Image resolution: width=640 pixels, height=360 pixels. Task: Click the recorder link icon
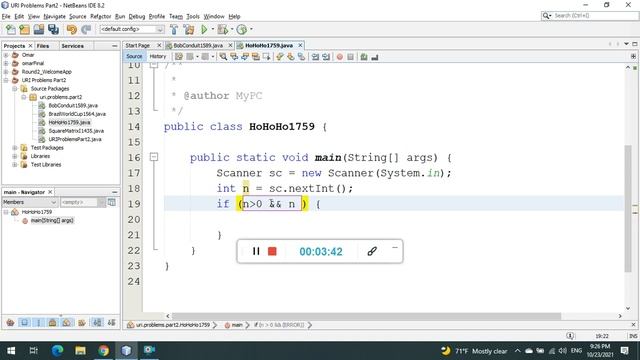pyautogui.click(x=372, y=251)
